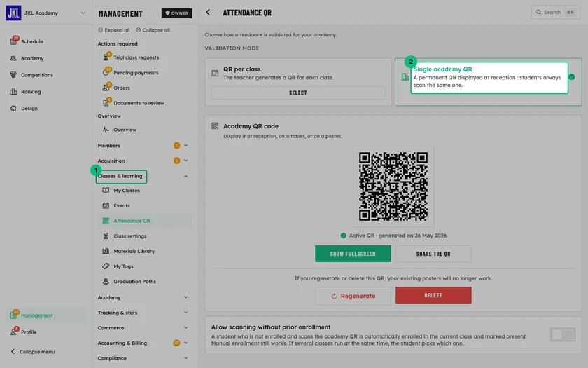Click the Trial class requests icon
The width and height of the screenshot is (588, 368).
(x=106, y=57)
